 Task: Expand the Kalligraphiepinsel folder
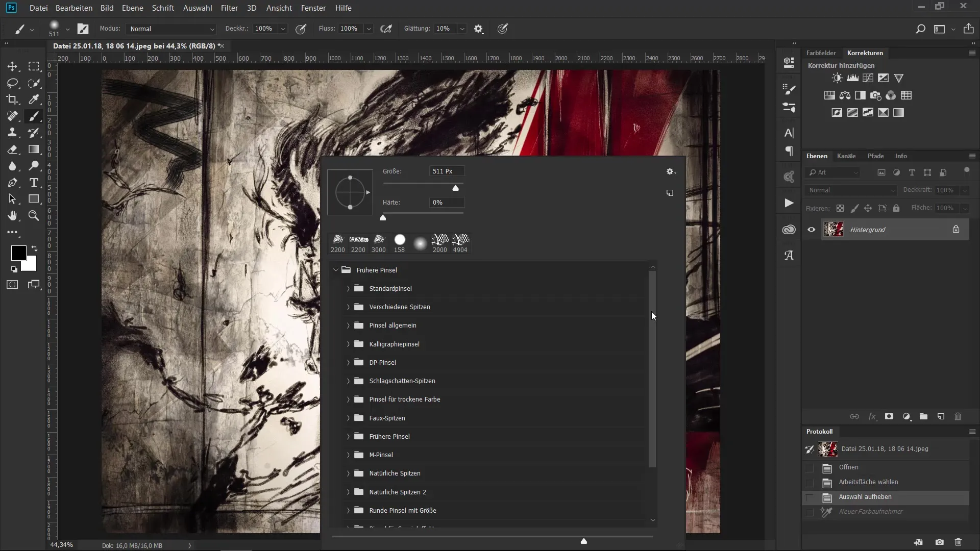click(348, 344)
